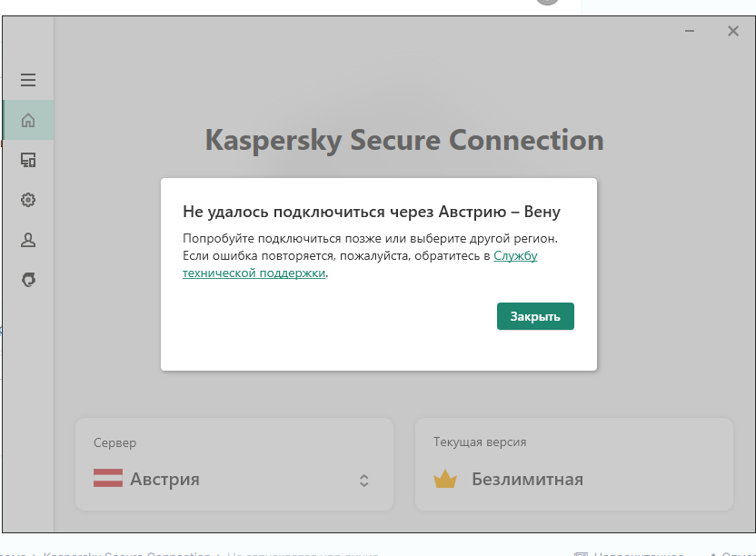Screen dimensions: 756x556
Task: Click the Austria flag icon
Action: click(x=108, y=478)
